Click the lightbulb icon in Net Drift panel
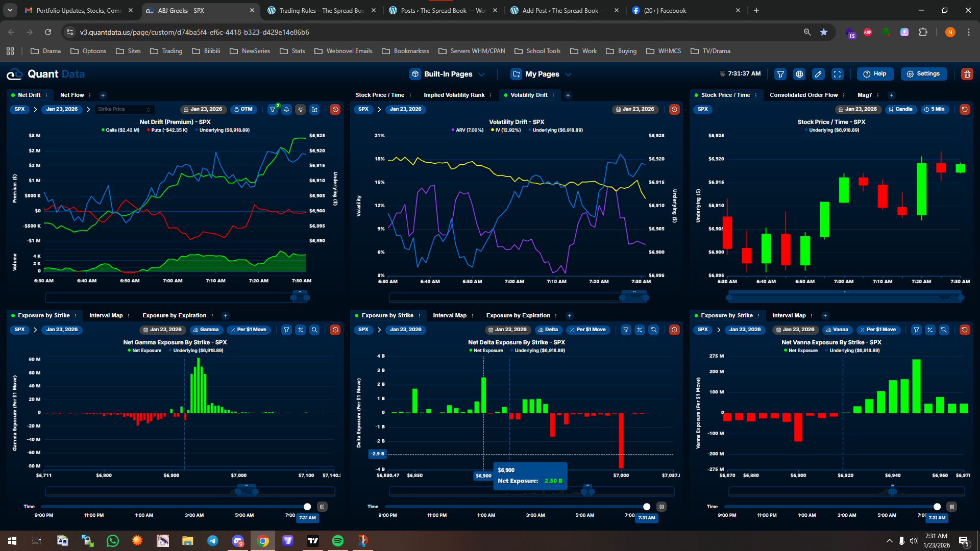 pos(301,109)
